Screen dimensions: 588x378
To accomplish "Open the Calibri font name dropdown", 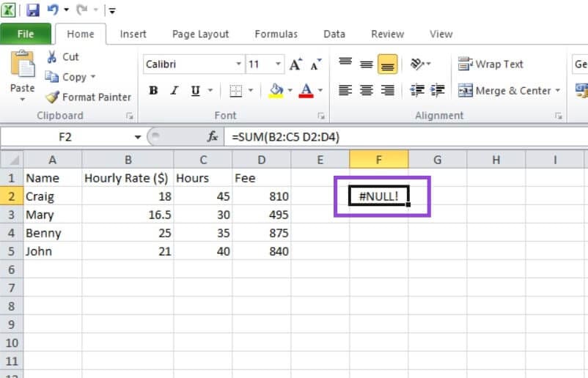I will pos(238,64).
